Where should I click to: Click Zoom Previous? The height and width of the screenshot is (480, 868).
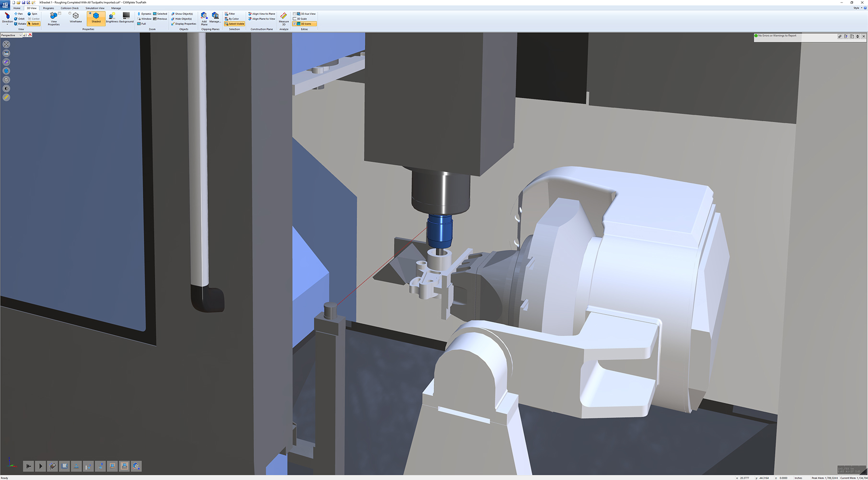pos(160,19)
